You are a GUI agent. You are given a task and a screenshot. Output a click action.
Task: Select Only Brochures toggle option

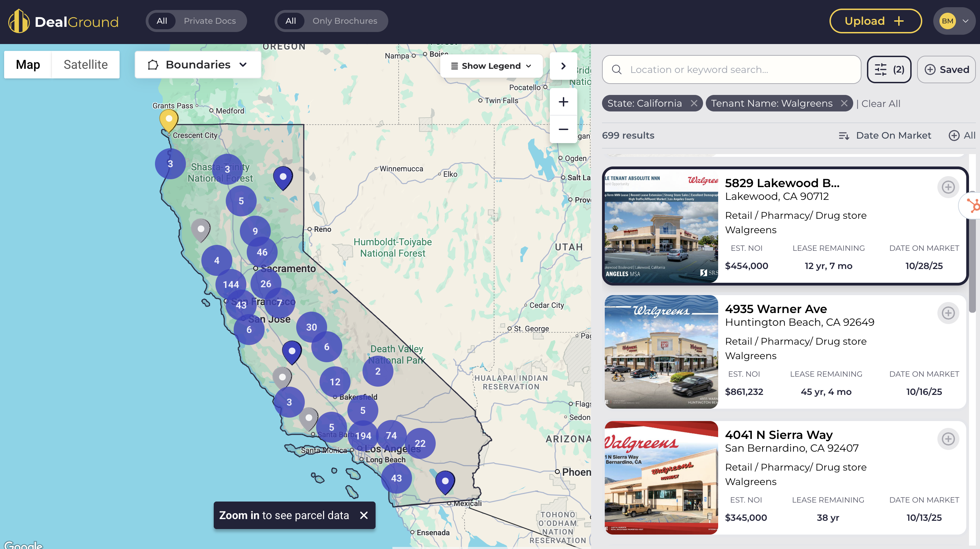click(345, 21)
